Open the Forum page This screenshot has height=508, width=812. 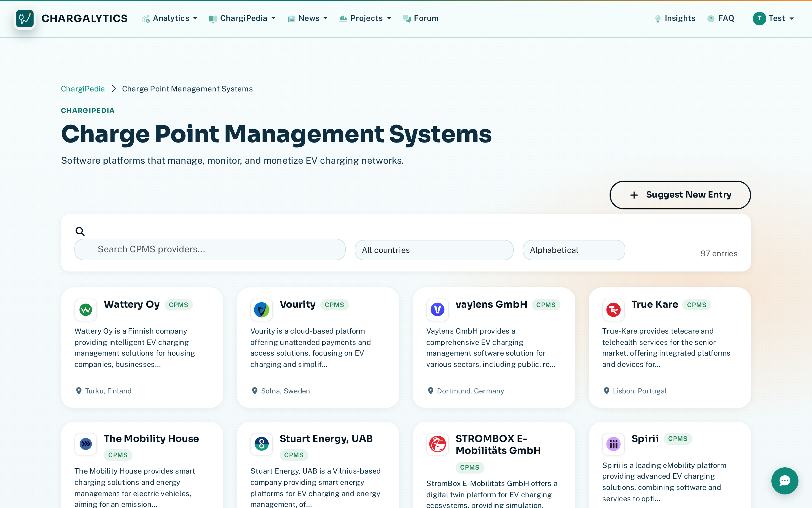point(420,18)
